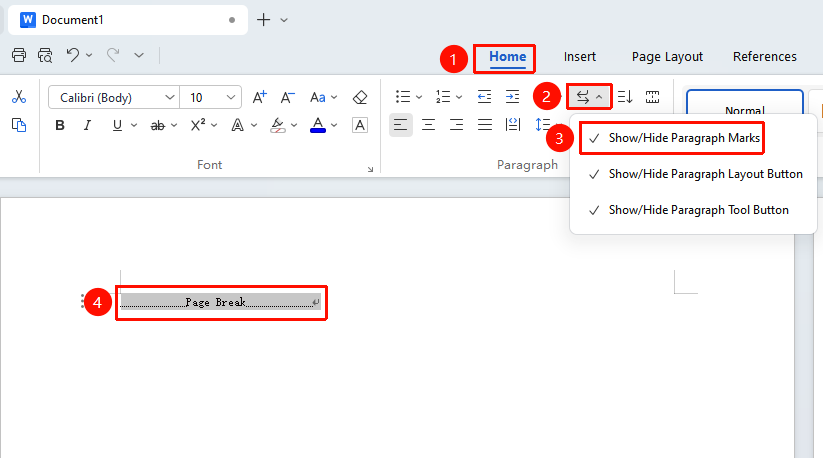Toggle Underline formatting
Image resolution: width=823 pixels, height=458 pixels.
coord(117,125)
